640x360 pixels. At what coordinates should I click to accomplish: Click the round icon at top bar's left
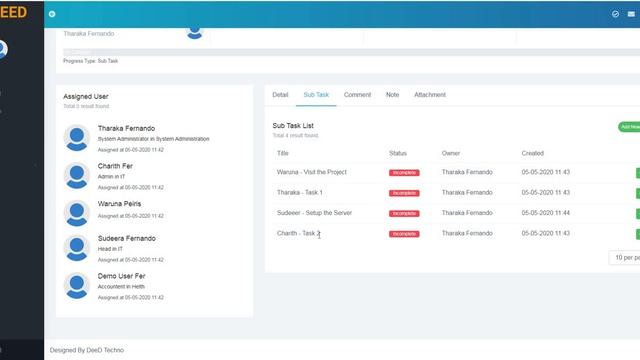tap(52, 14)
